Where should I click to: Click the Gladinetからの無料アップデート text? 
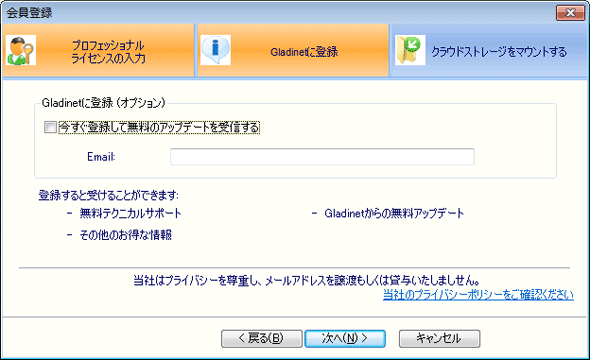pos(394,213)
